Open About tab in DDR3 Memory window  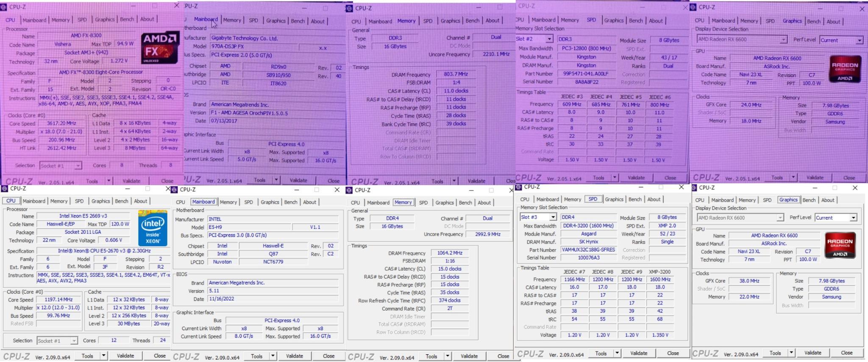[x=492, y=20]
